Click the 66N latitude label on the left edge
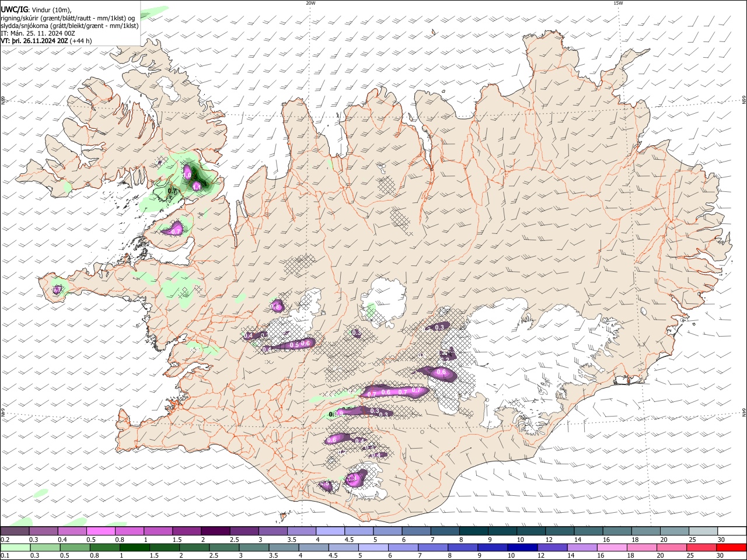 coord(3,101)
